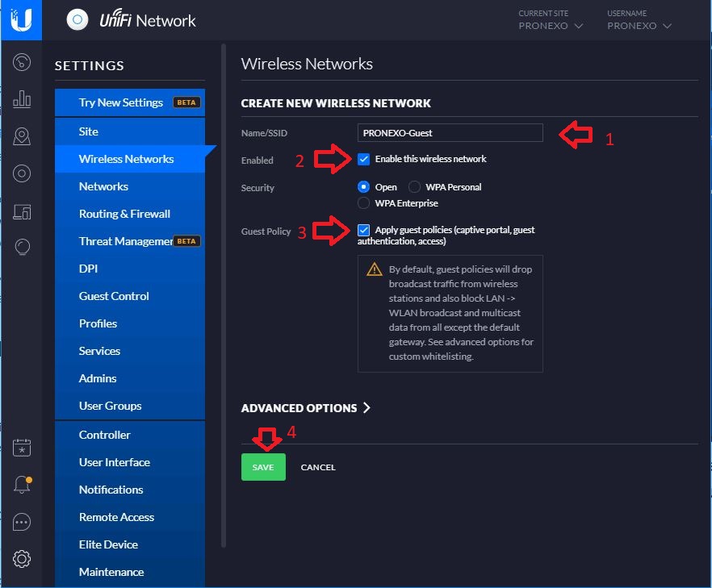
Task: Open the live chat support icon
Action: click(22, 522)
